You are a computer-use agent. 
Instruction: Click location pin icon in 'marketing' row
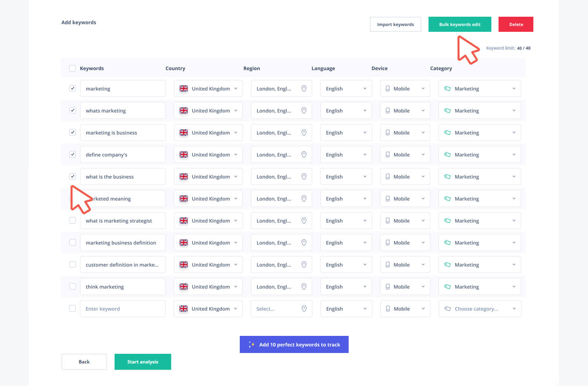pyautogui.click(x=304, y=88)
